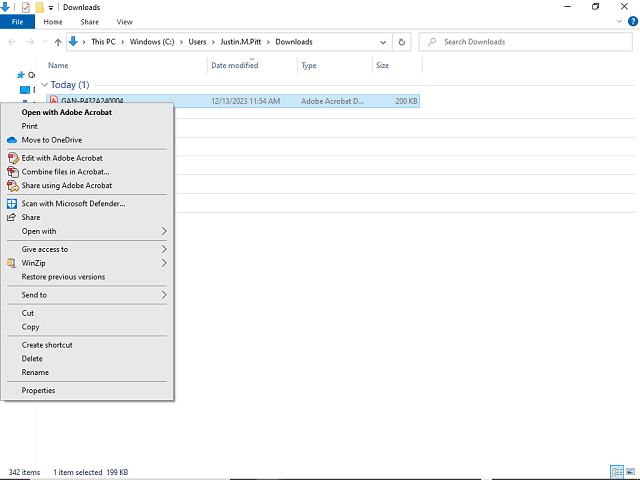The width and height of the screenshot is (640, 480).
Task: Click the WinZip icon in context menu
Action: pyautogui.click(x=12, y=263)
